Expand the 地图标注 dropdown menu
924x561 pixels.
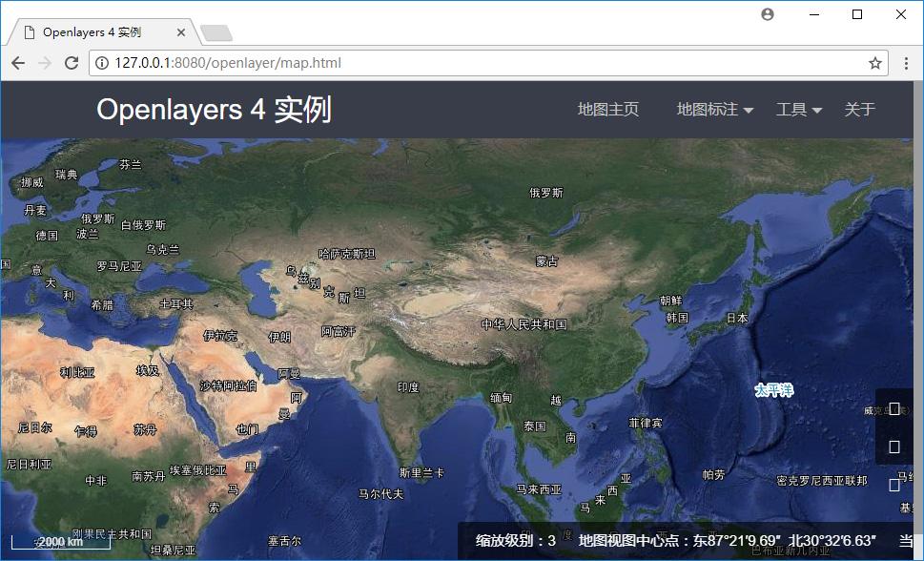715,109
